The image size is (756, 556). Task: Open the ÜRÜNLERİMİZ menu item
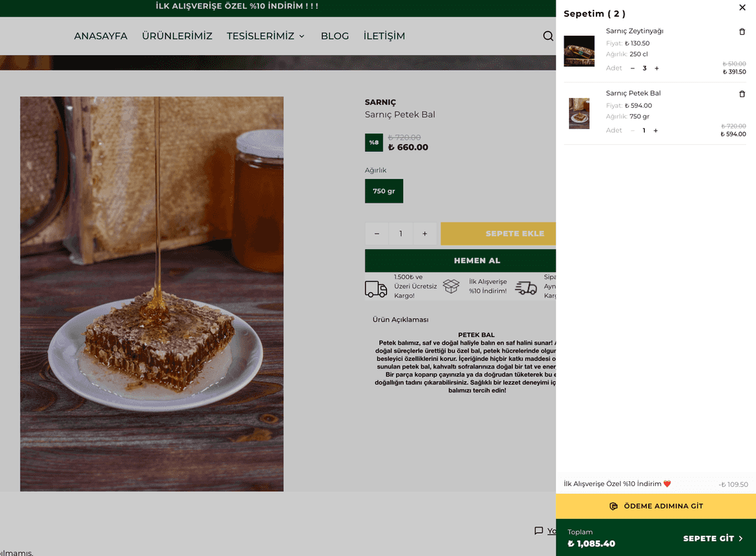[x=177, y=36]
